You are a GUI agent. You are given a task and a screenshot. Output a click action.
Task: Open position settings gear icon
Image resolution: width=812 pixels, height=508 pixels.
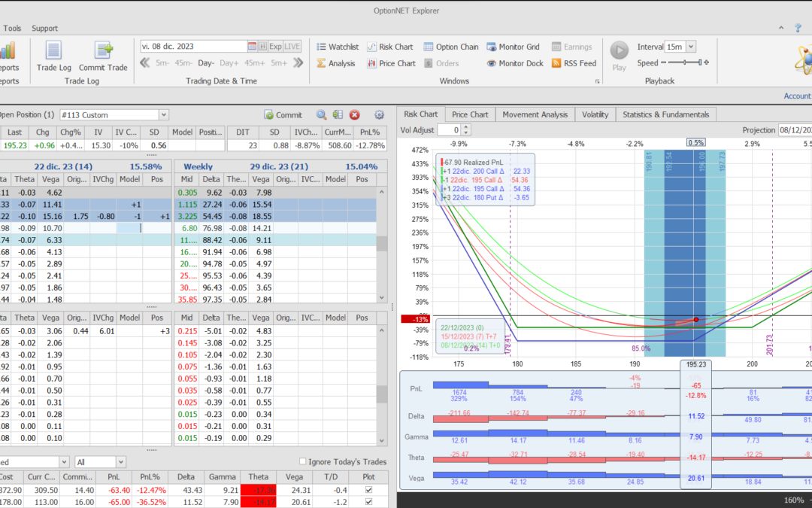click(379, 115)
